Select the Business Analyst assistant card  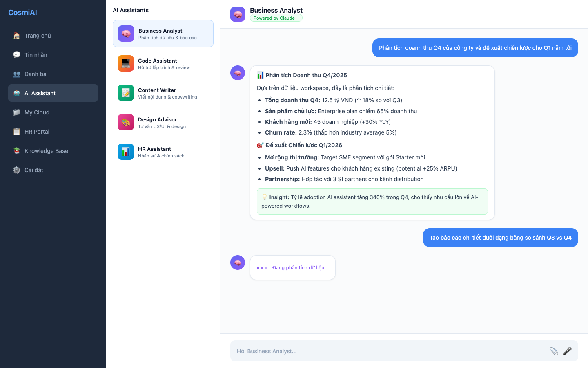pos(163,34)
